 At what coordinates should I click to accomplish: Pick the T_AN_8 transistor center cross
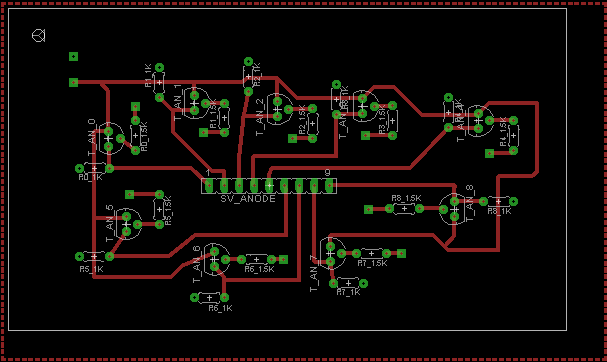[x=454, y=209]
